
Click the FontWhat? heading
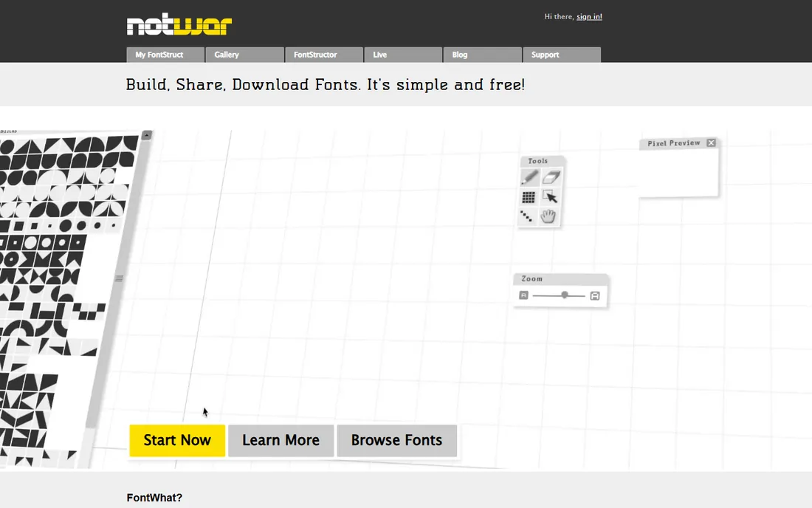click(x=154, y=498)
